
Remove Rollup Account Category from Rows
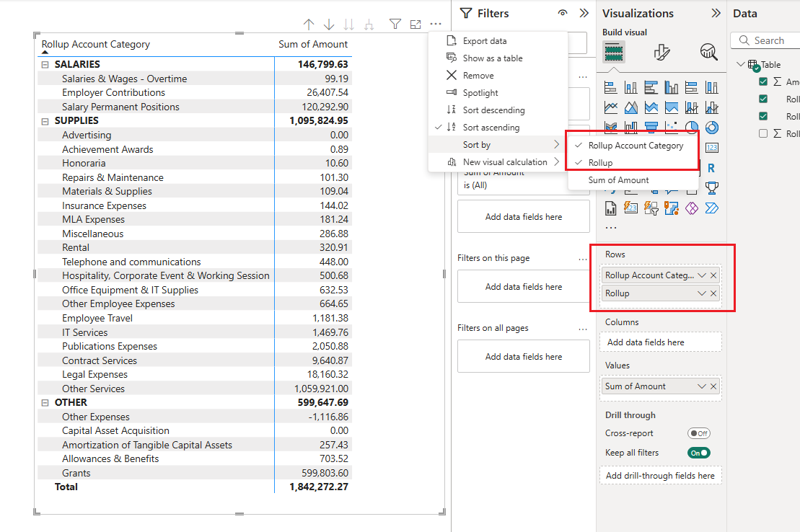click(x=713, y=275)
